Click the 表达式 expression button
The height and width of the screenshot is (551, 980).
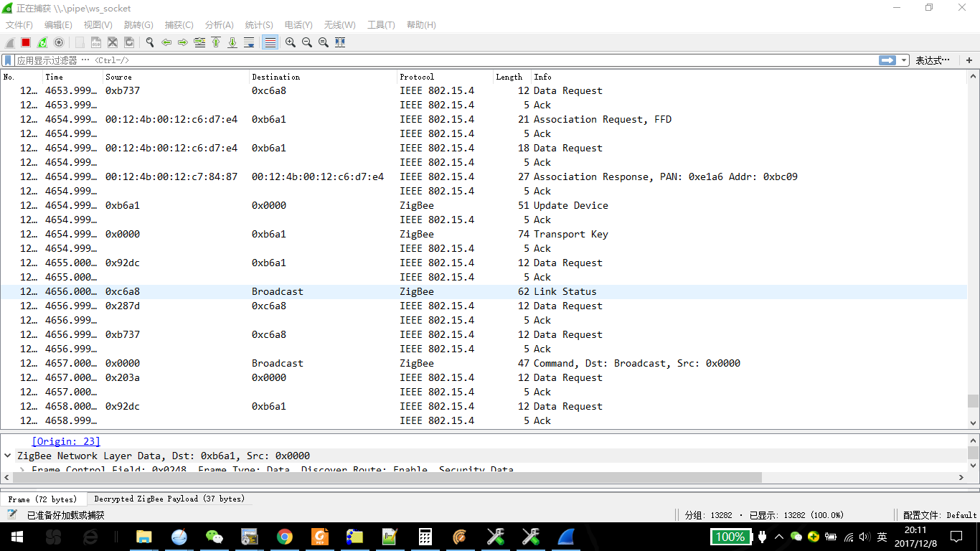[933, 60]
